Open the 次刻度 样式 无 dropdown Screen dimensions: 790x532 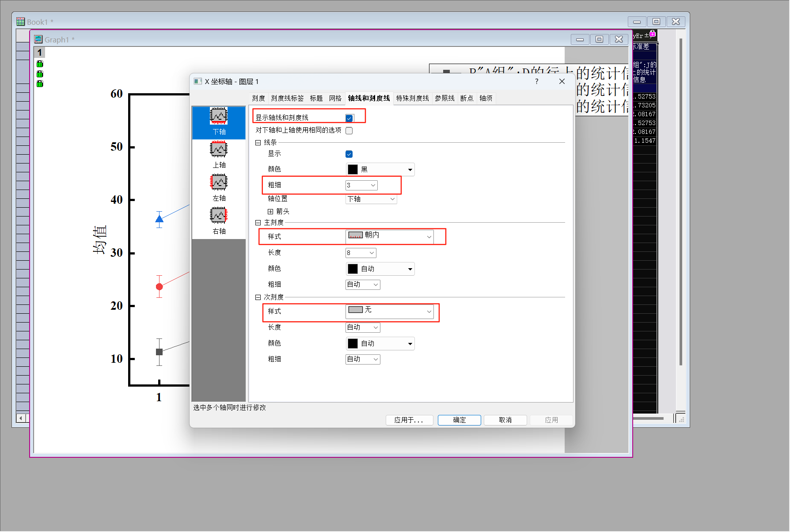[x=389, y=312]
